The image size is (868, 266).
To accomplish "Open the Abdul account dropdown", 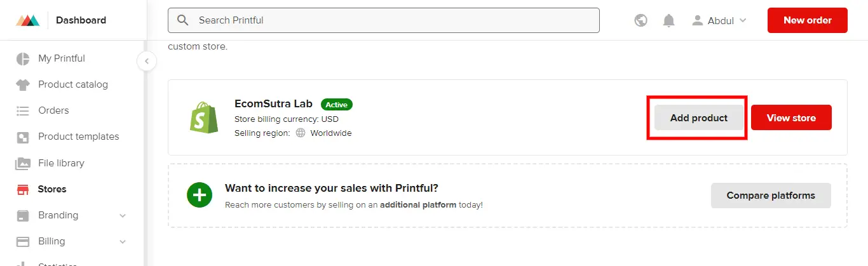I will coord(719,20).
